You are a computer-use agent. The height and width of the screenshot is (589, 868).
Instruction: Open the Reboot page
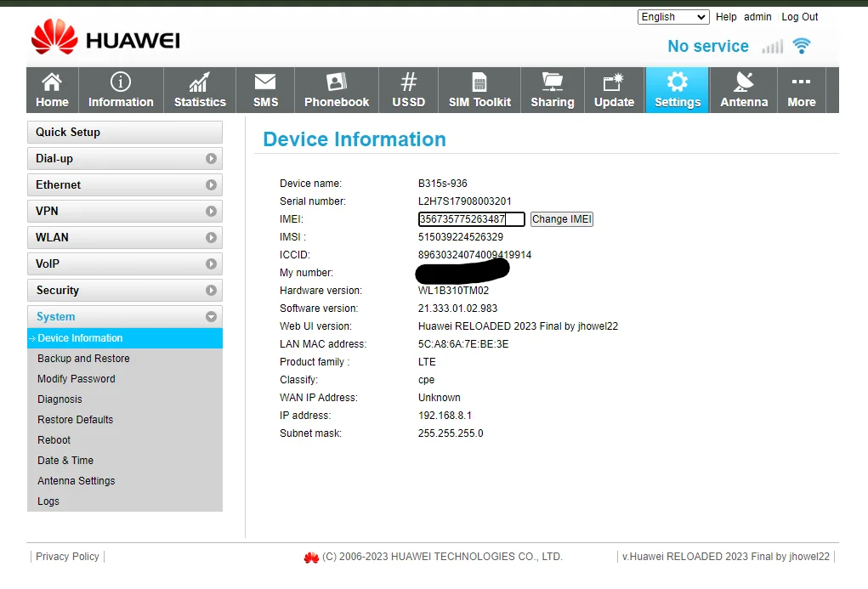tap(54, 440)
